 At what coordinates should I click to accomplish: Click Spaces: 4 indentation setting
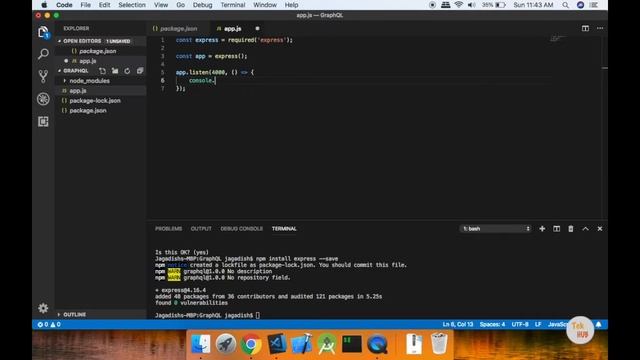click(x=492, y=324)
